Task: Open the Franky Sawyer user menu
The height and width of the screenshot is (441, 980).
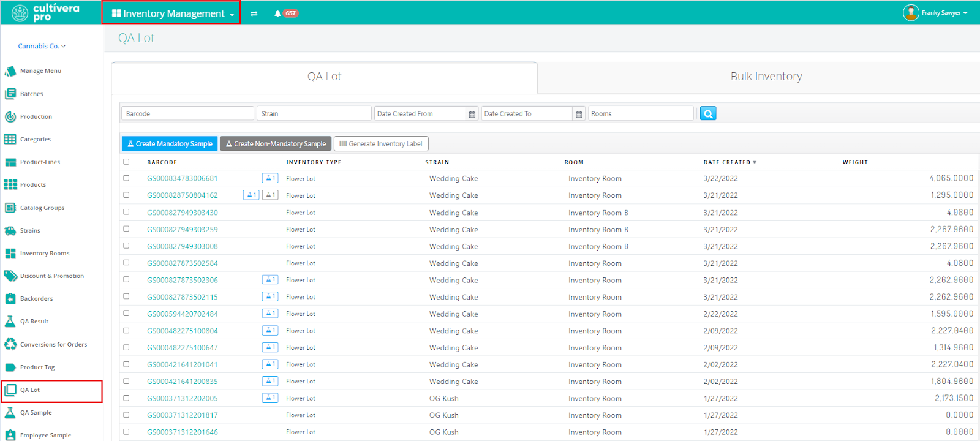Action: 935,13
